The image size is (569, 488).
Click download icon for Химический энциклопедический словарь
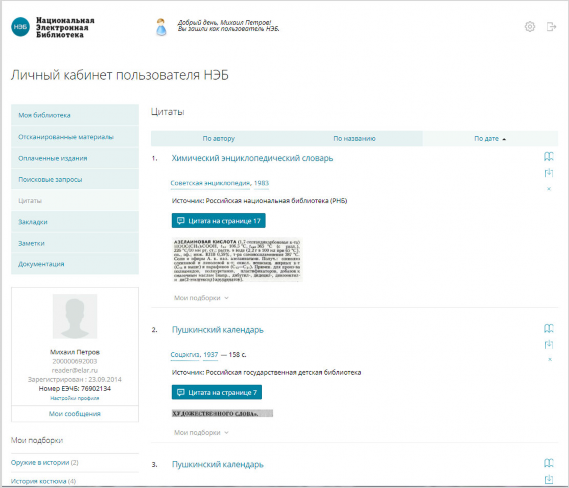(x=549, y=173)
